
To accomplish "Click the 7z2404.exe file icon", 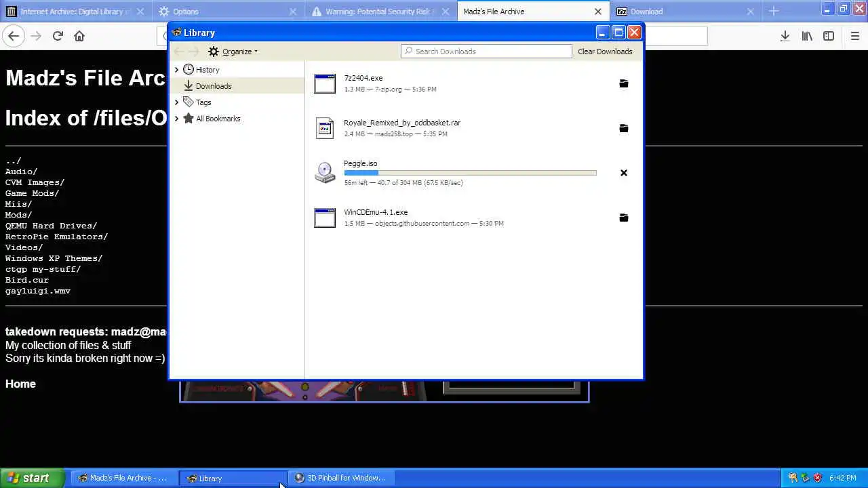I will click(325, 83).
